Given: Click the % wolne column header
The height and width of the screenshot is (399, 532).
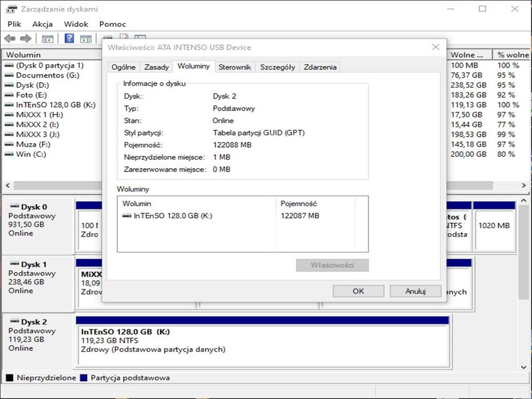Looking at the screenshot, I should point(513,55).
